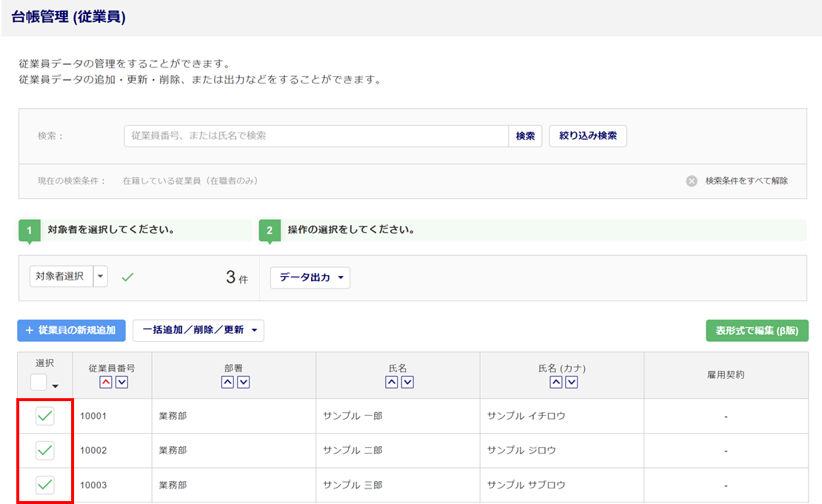Click the 検索 button
Viewport: 822px width, 504px height.
click(525, 136)
